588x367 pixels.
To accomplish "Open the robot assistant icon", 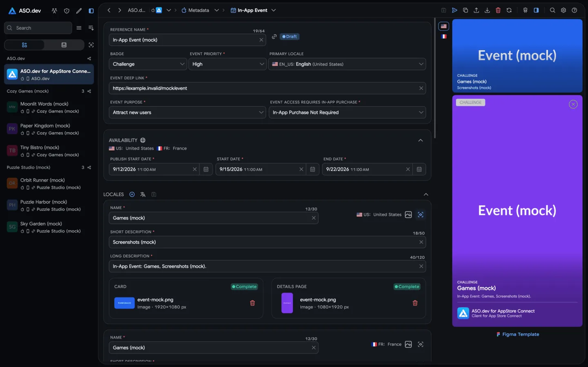I will click(x=526, y=10).
